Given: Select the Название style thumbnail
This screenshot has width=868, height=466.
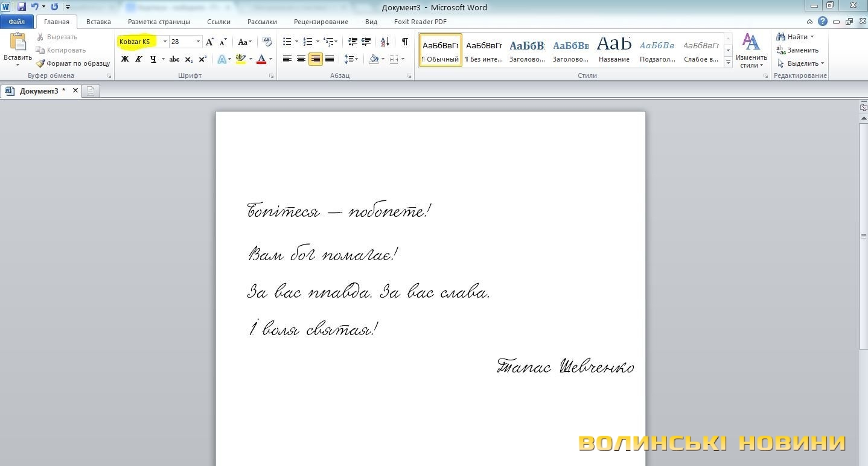Looking at the screenshot, I should pyautogui.click(x=614, y=49).
